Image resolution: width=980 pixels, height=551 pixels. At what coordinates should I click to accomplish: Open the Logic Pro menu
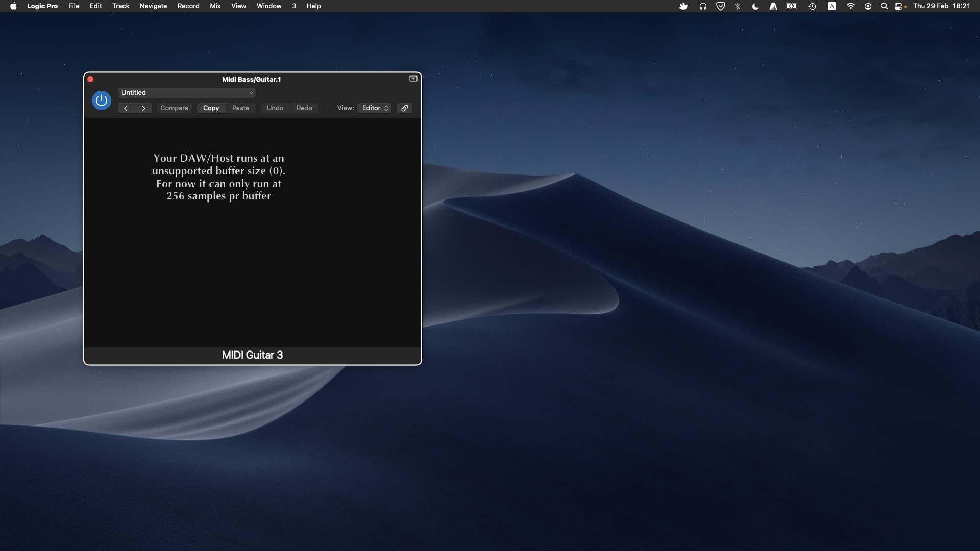pyautogui.click(x=42, y=6)
